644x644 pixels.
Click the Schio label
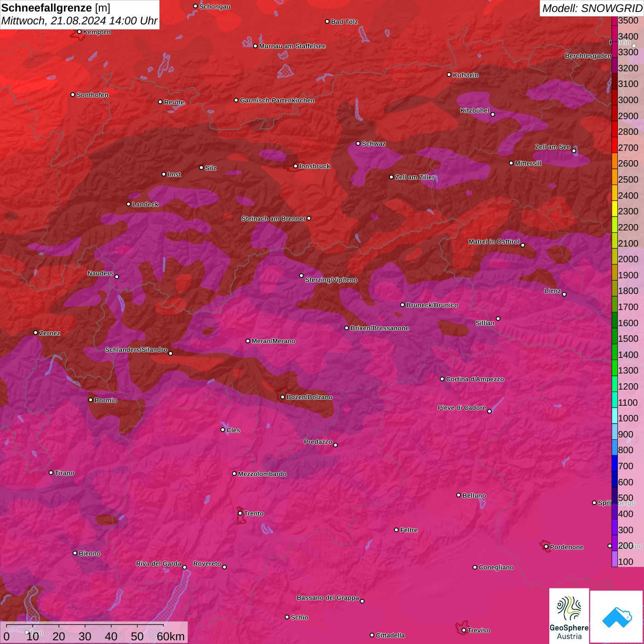[x=299, y=617]
